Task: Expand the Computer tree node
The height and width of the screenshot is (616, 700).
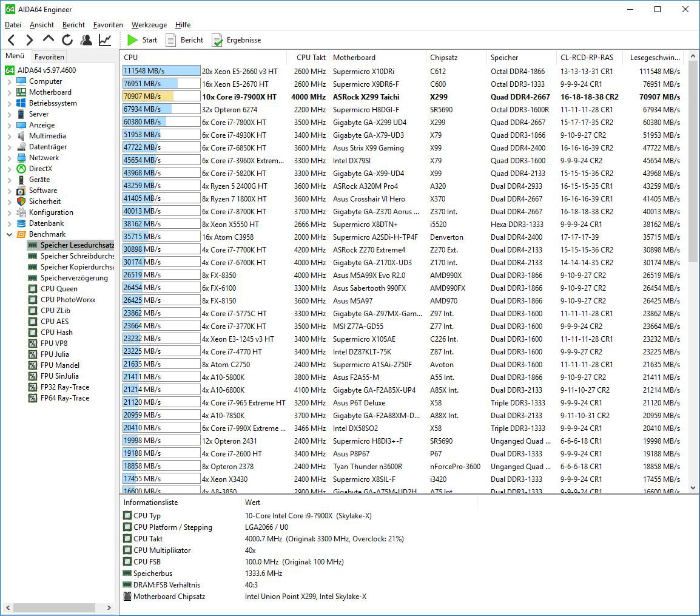Action: (x=9, y=82)
